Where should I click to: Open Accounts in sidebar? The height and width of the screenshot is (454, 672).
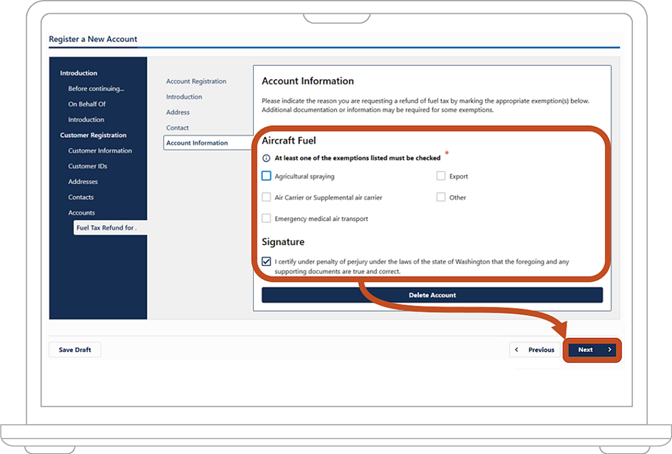tap(81, 213)
